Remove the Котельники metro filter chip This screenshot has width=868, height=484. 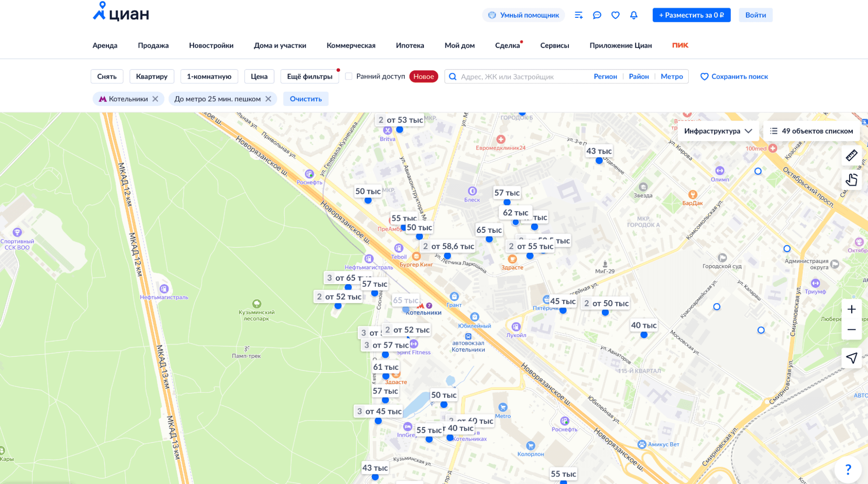pyautogui.click(x=155, y=99)
